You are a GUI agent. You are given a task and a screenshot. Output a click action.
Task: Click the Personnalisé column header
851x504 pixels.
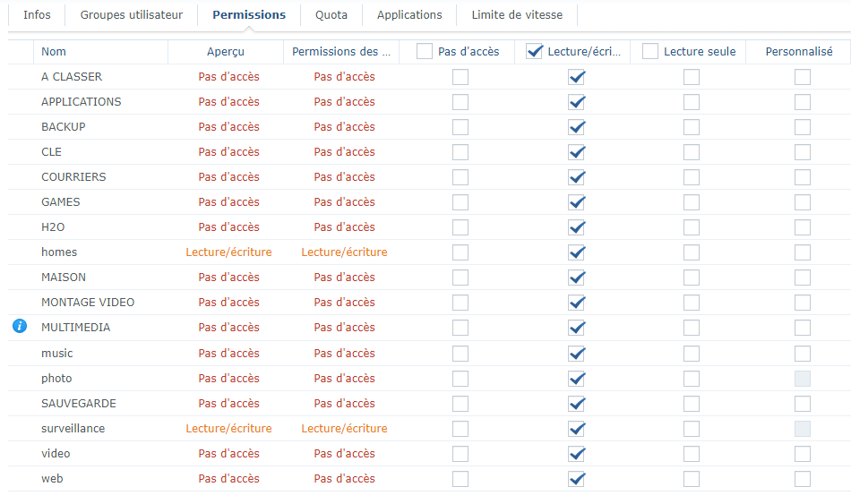[799, 52]
